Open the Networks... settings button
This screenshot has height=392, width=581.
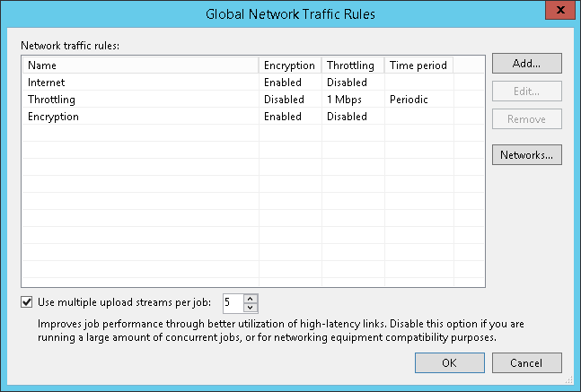pyautogui.click(x=526, y=154)
